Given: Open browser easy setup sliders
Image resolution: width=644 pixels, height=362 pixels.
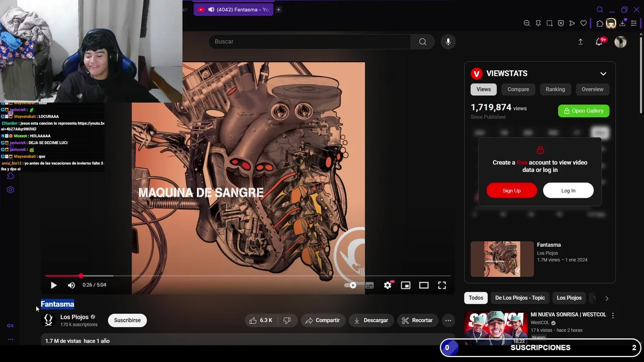Looking at the screenshot, I should tap(634, 23).
